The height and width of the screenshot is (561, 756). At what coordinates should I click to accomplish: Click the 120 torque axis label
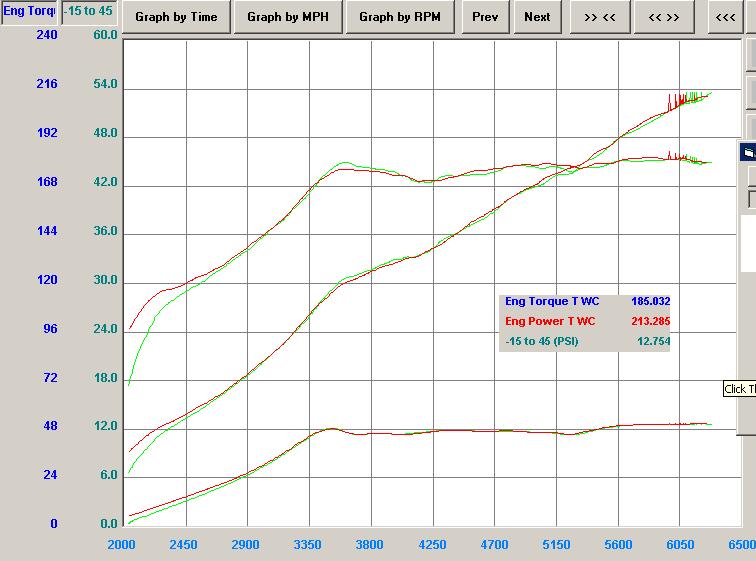[x=47, y=280]
